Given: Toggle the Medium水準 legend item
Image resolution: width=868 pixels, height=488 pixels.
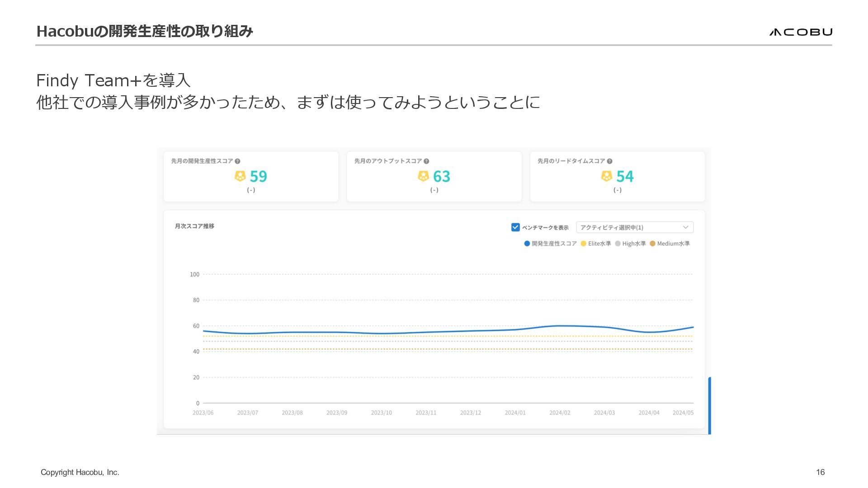Looking at the screenshot, I should [670, 244].
